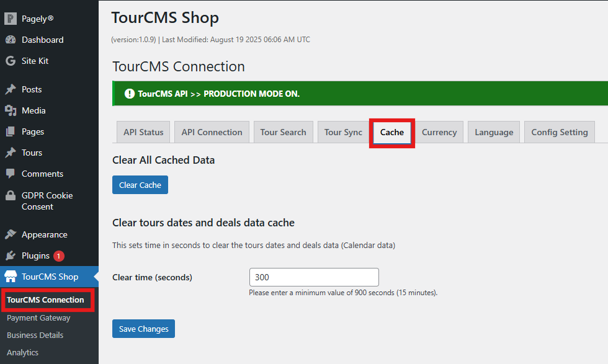Click the Plugins plug icon
The width and height of the screenshot is (608, 364).
click(x=11, y=255)
